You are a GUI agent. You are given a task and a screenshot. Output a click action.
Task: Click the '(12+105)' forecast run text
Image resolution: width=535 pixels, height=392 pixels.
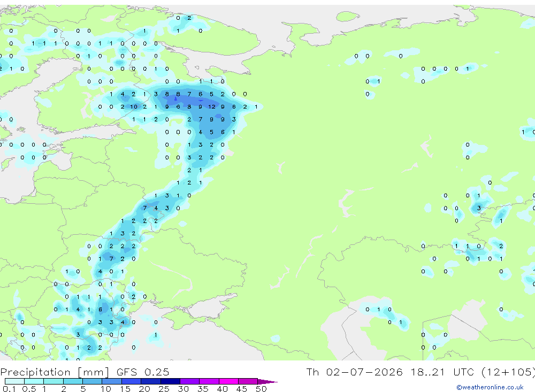(x=508, y=372)
